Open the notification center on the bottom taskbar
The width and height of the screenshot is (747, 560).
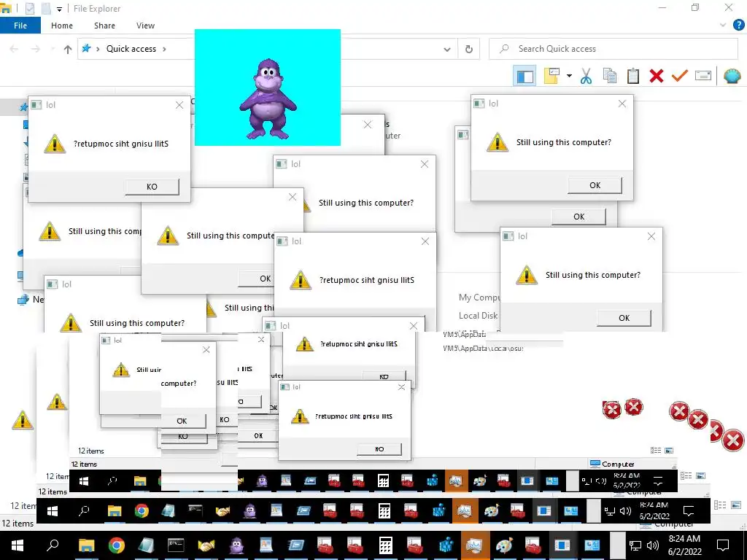tap(723, 545)
